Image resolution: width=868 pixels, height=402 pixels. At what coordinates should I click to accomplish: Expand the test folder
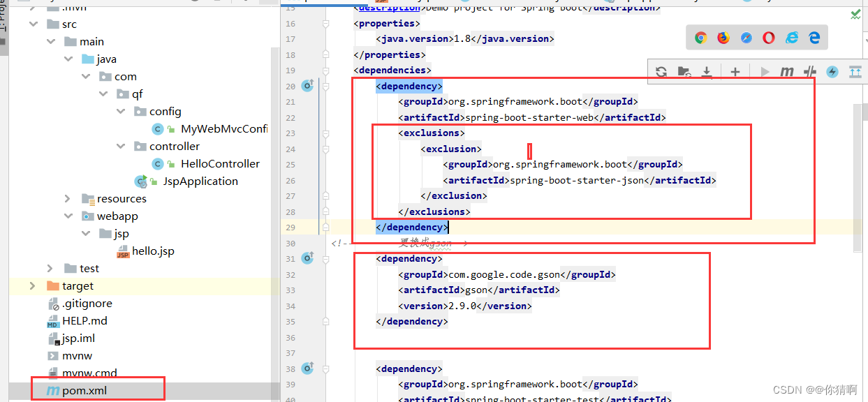pyautogui.click(x=49, y=267)
